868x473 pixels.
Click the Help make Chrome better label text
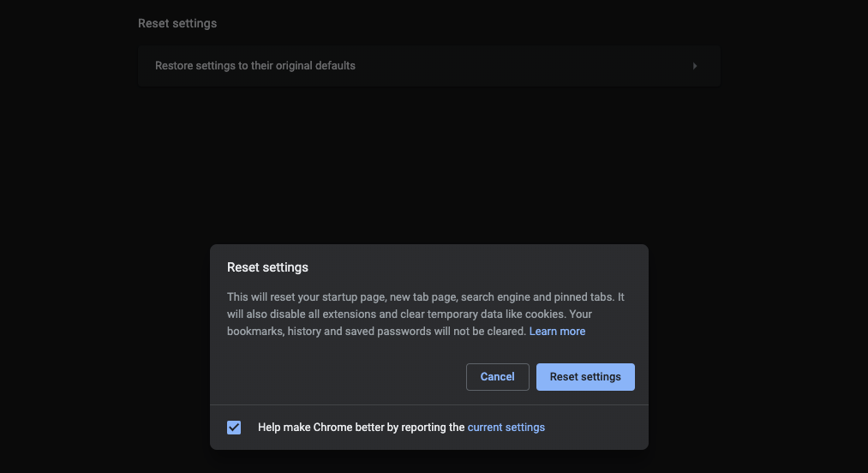[361, 427]
